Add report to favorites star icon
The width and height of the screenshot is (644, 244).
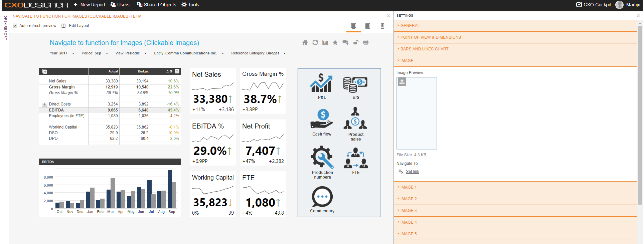(x=335, y=42)
